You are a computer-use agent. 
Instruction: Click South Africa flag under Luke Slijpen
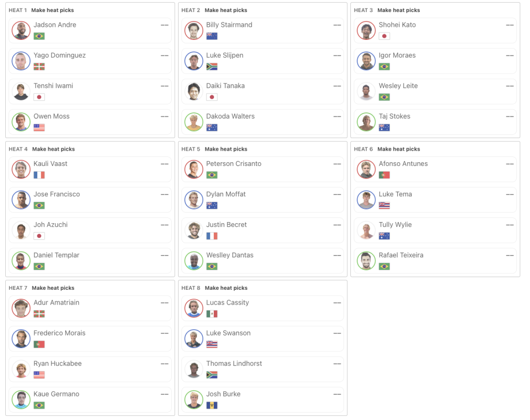tap(212, 67)
